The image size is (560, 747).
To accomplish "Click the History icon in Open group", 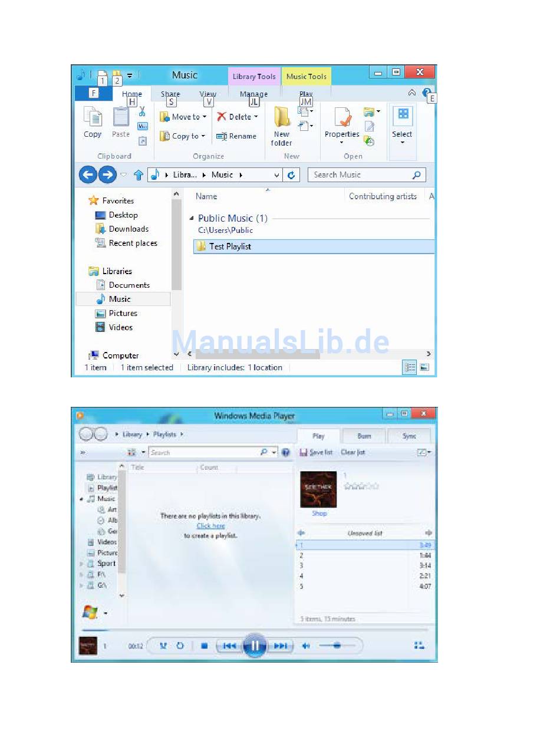I will pyautogui.click(x=369, y=141).
